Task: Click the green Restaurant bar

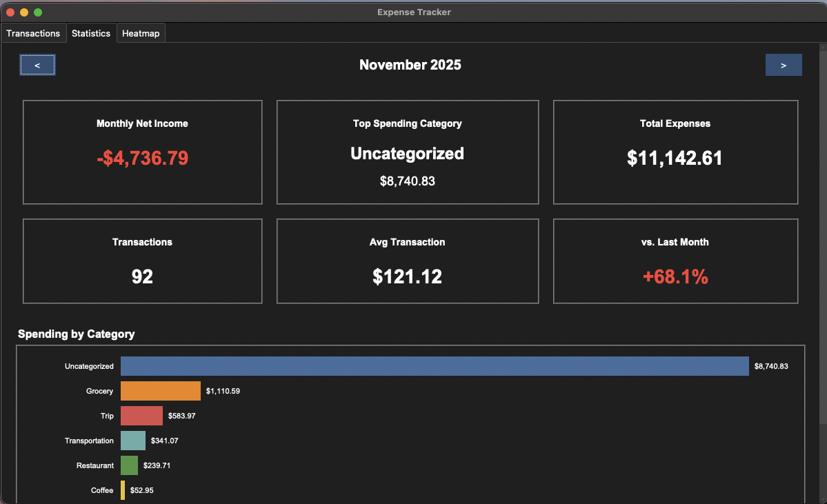Action: pos(129,465)
